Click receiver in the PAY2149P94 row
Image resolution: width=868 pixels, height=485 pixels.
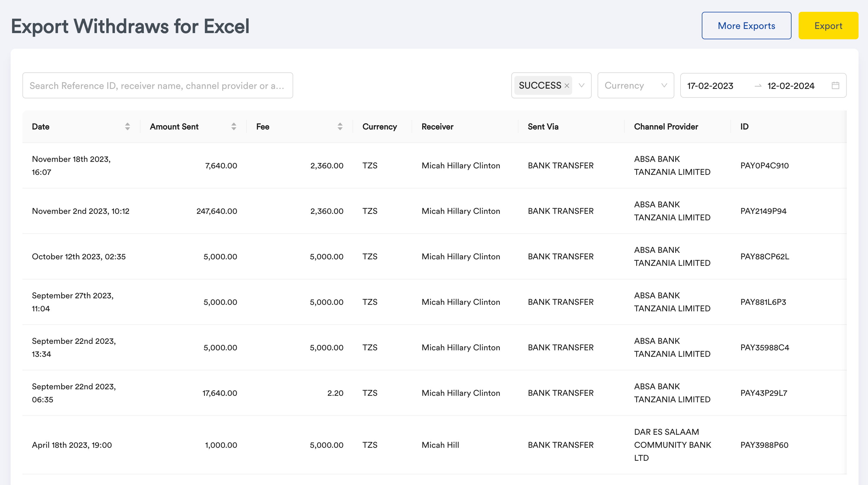pyautogui.click(x=461, y=211)
